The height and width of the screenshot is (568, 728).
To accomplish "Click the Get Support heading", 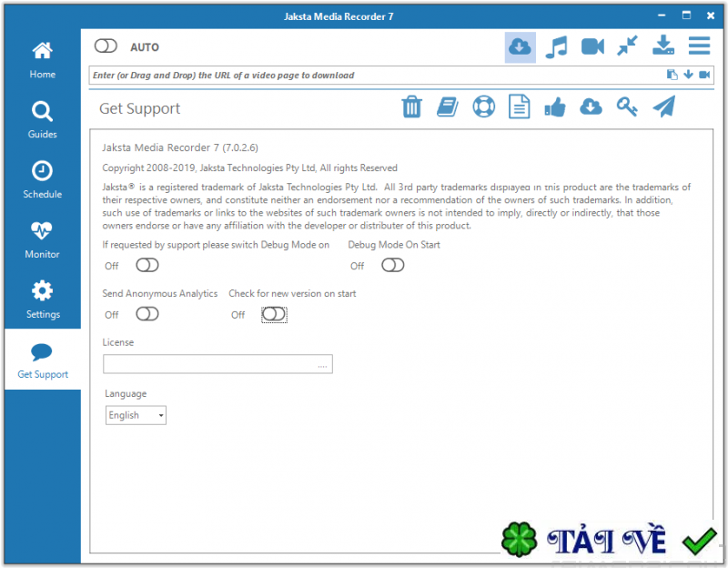I will [x=140, y=108].
